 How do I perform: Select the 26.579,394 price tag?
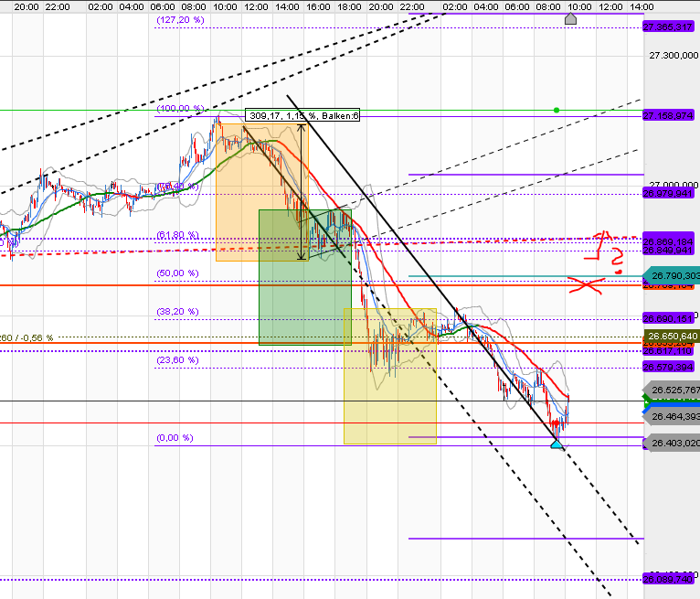click(668, 367)
